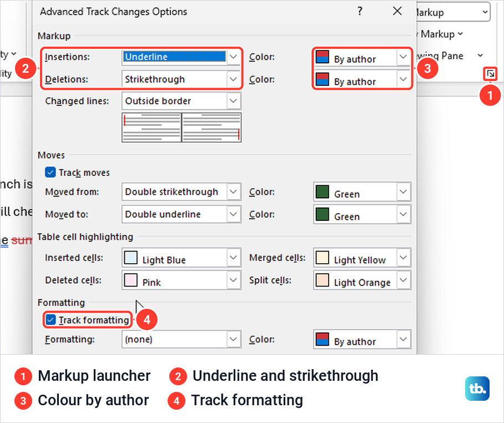Open the Deletions color By author dropdown

(x=404, y=79)
